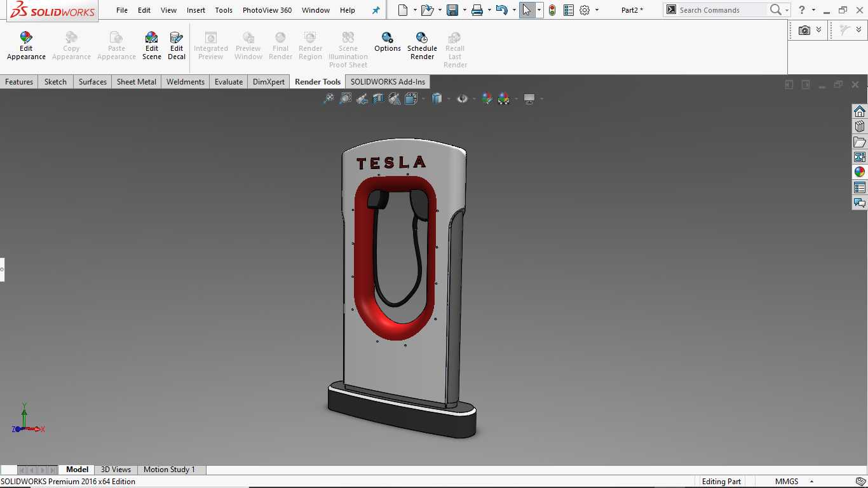Open the Custom Properties task pane
Image resolution: width=868 pixels, height=488 pixels.
pos(860,187)
